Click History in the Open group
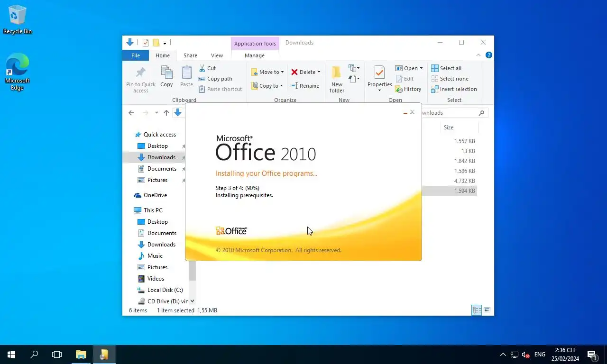The image size is (607, 364). 408,89
